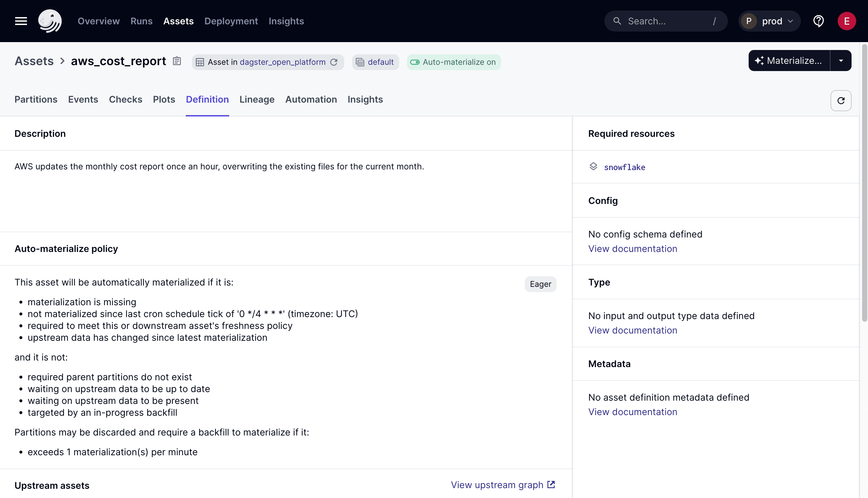
Task: Click the search magnifier icon
Action: coord(617,21)
